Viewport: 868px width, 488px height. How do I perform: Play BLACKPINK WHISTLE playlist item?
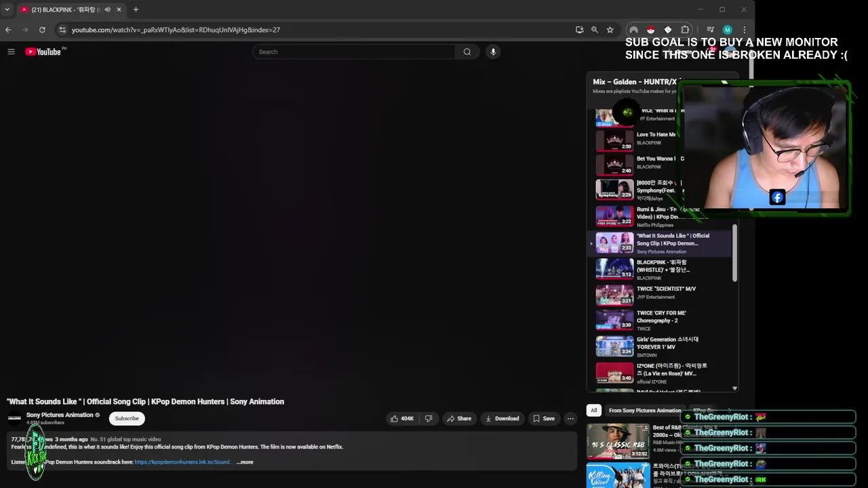[x=660, y=269]
